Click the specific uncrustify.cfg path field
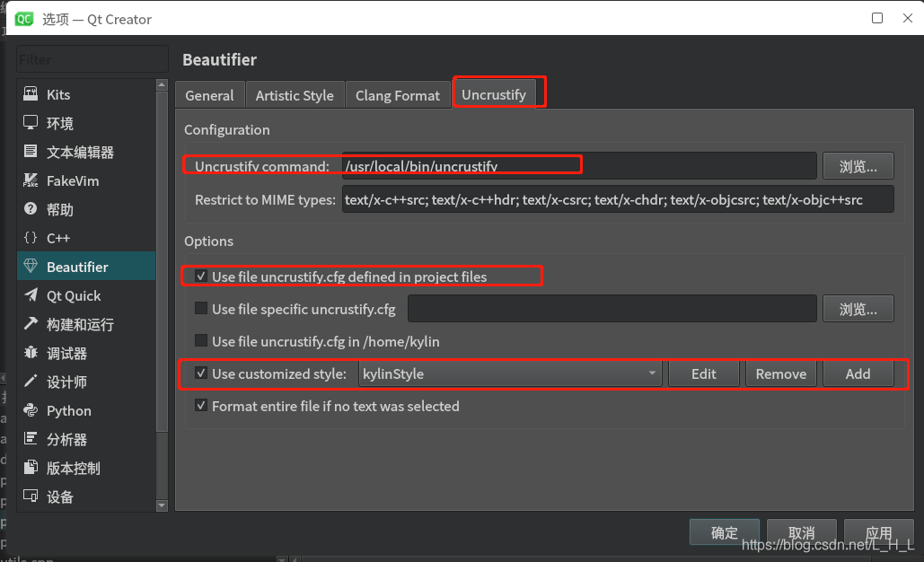 (612, 309)
